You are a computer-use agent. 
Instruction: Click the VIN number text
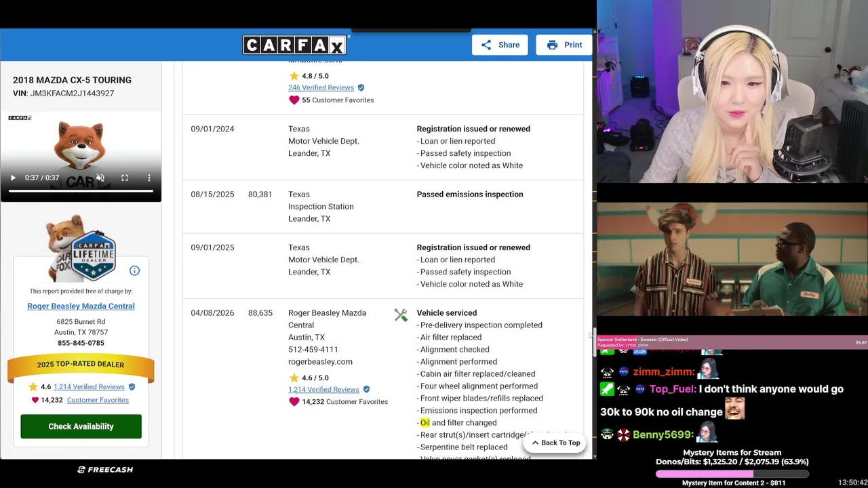72,94
